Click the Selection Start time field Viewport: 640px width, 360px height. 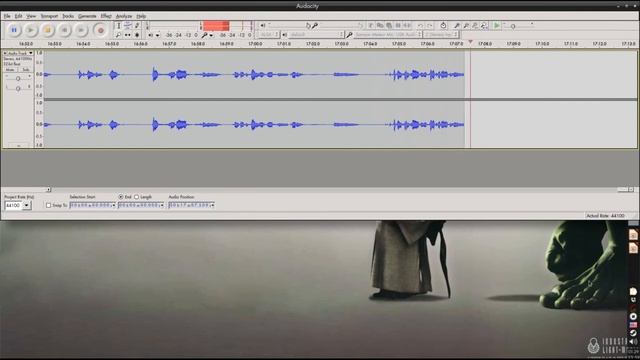93,205
